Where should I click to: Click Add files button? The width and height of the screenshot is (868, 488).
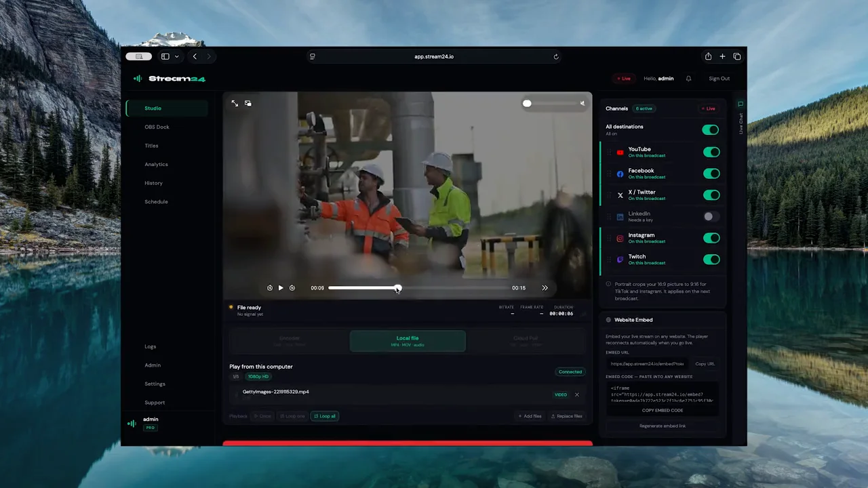530,416
